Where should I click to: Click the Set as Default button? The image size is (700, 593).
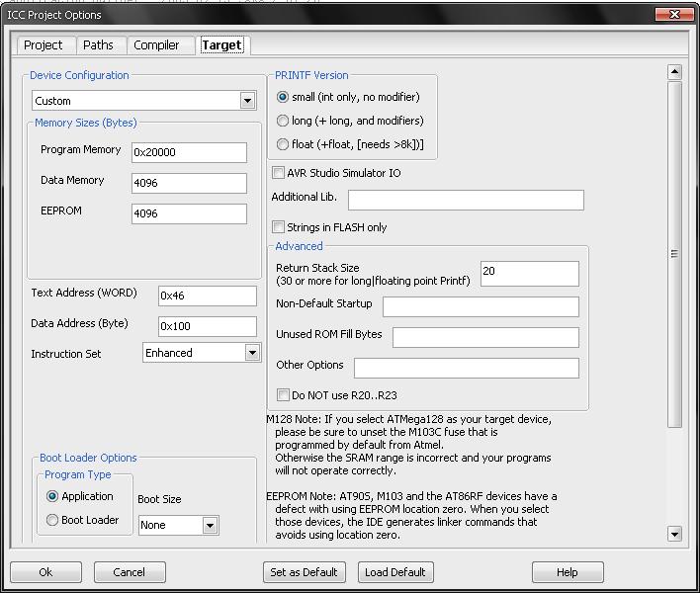coord(305,572)
